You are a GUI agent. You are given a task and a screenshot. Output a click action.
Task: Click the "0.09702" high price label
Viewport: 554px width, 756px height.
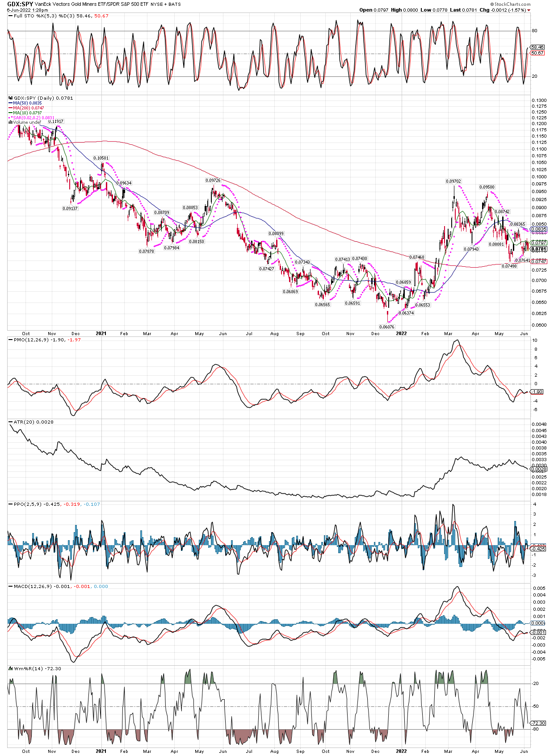[453, 181]
